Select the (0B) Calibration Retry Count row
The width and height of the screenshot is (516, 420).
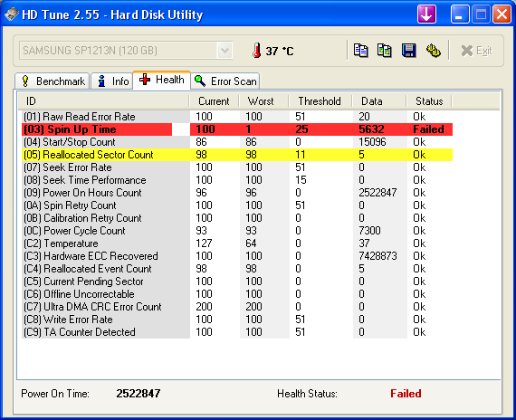[x=237, y=218]
